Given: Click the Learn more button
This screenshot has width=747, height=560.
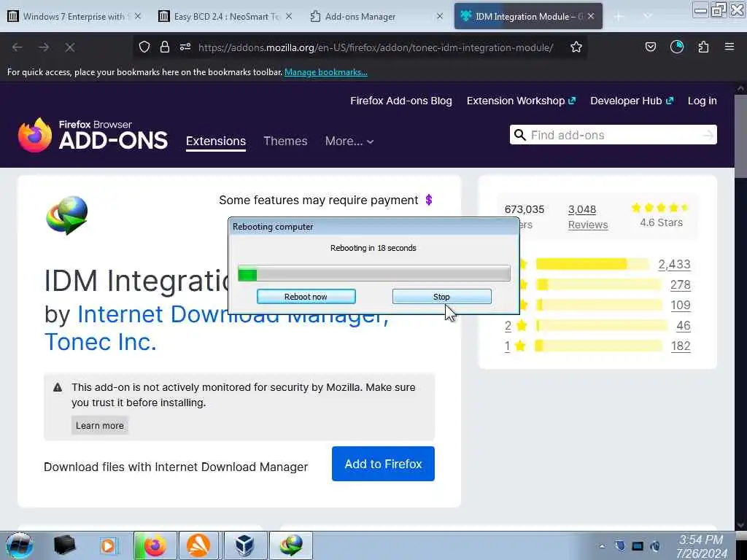Looking at the screenshot, I should coord(99,425).
